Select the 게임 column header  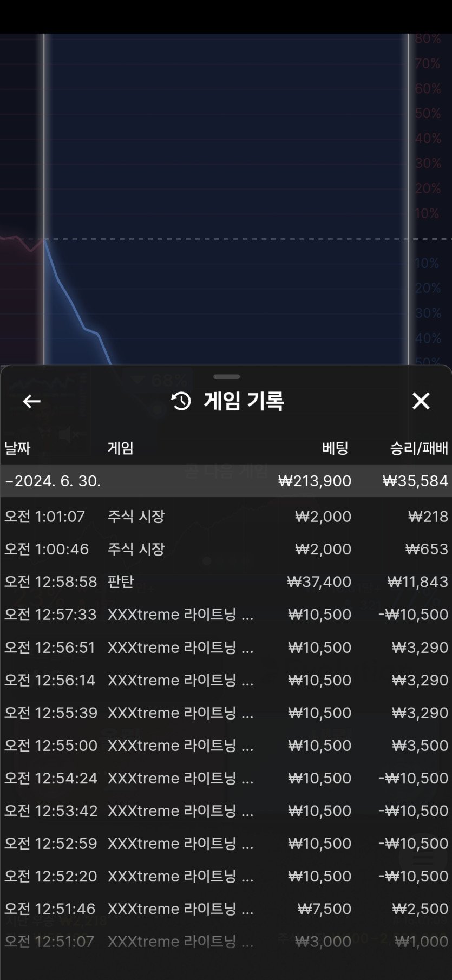[x=120, y=448]
